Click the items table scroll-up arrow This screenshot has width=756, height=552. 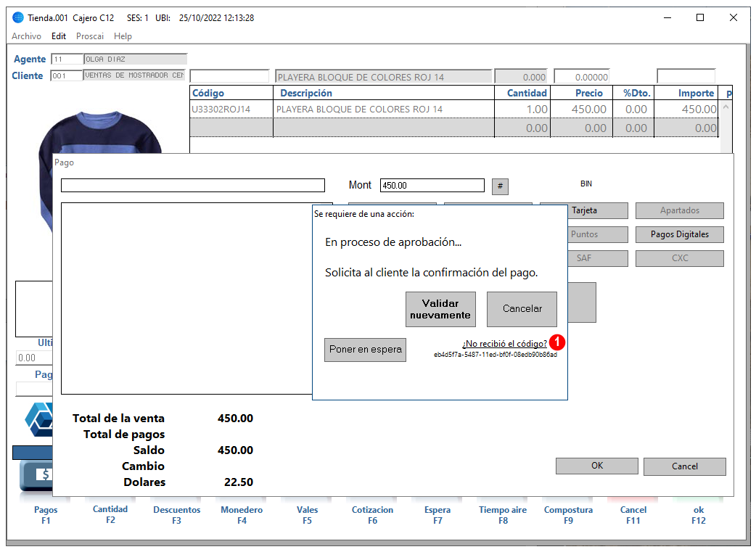[725, 107]
